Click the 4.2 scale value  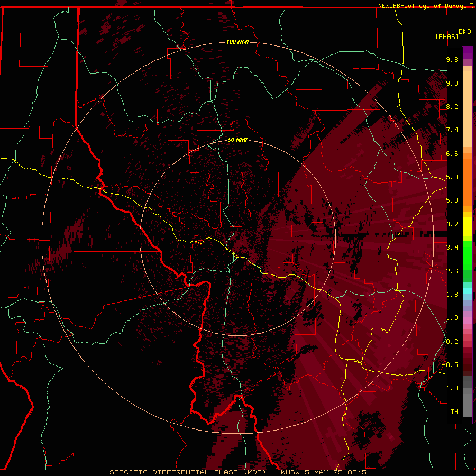pos(452,224)
